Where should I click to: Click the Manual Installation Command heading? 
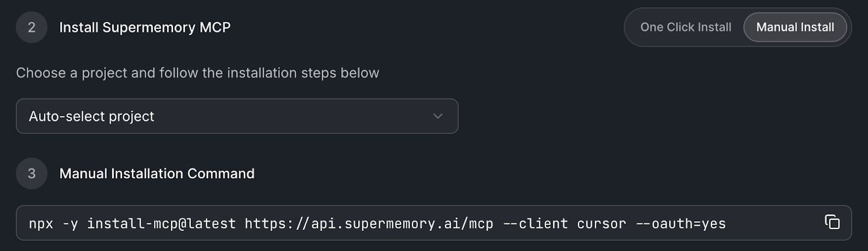tap(157, 173)
